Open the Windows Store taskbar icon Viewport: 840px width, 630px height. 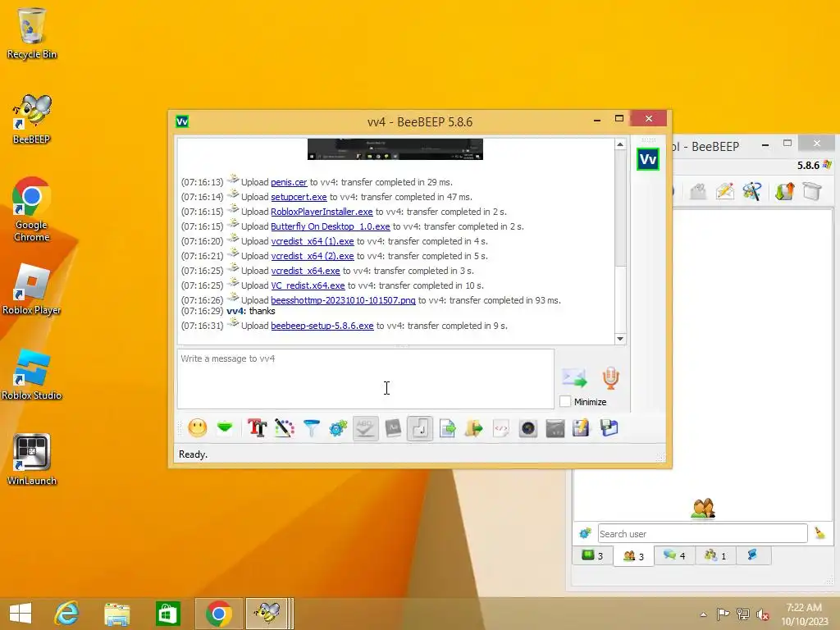167,614
